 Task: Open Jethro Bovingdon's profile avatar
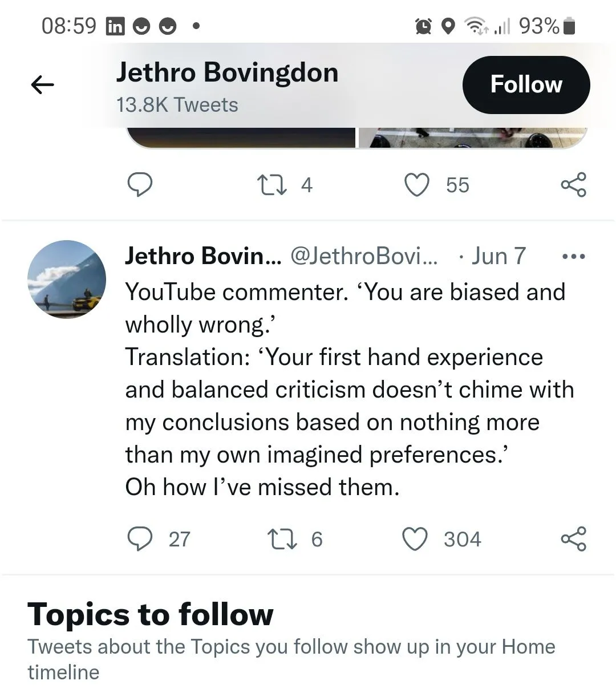point(67,279)
